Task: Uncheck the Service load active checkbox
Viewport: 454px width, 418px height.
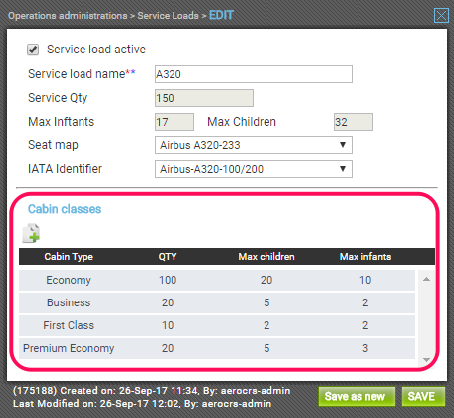Action: point(33,50)
